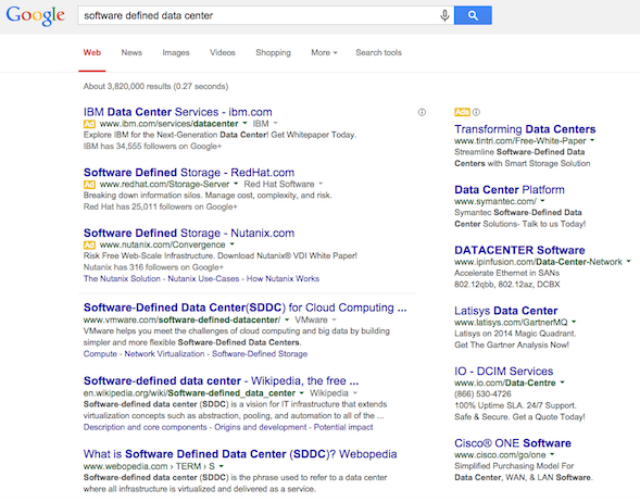640x499 pixels.
Task: Open IBM Data Center Services ad link
Action: [x=178, y=112]
